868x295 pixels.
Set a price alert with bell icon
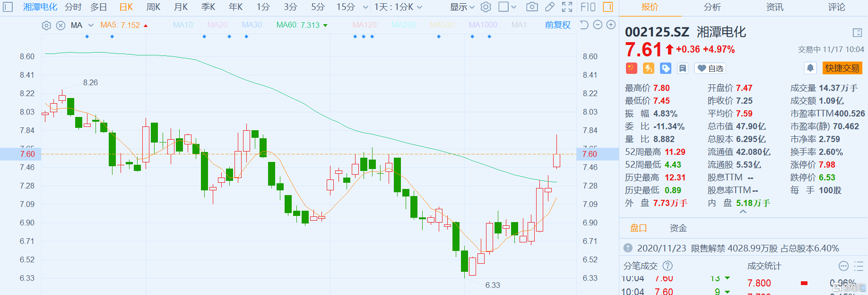click(810, 68)
